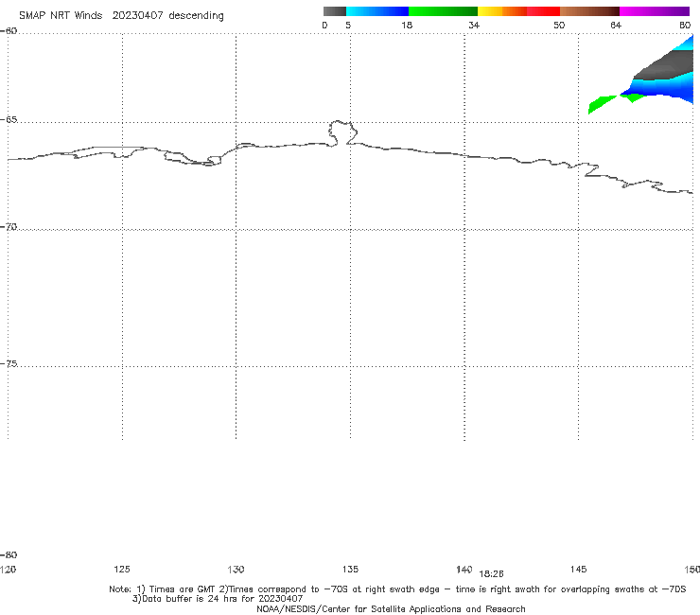Click the longitude label '130'
The width and height of the screenshot is (700, 615).
point(236,570)
